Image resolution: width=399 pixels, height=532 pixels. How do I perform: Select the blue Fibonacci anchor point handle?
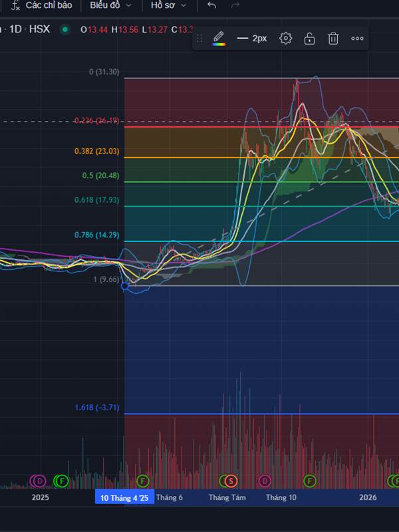point(125,286)
